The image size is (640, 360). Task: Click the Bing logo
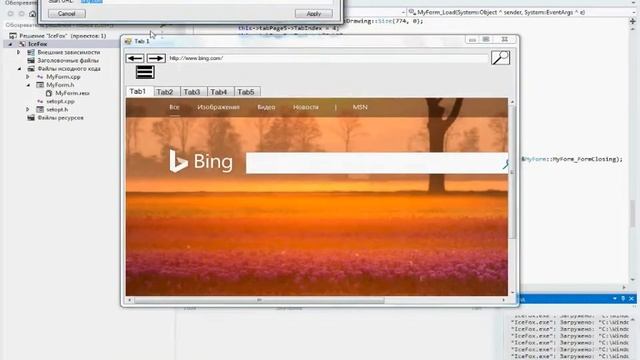[201, 161]
